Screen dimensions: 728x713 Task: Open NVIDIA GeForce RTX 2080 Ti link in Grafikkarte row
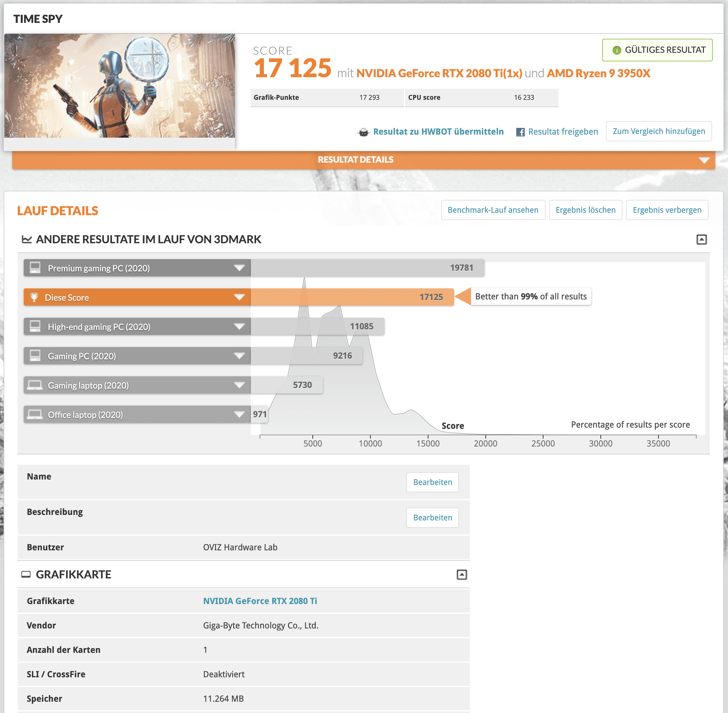pos(260,601)
